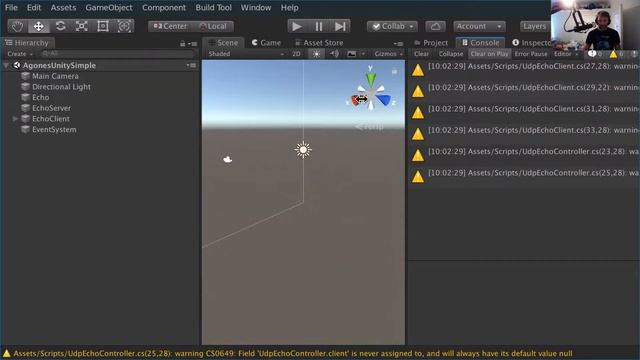The width and height of the screenshot is (640, 360).
Task: Open the console Editor dropdown
Action: coord(566,54)
